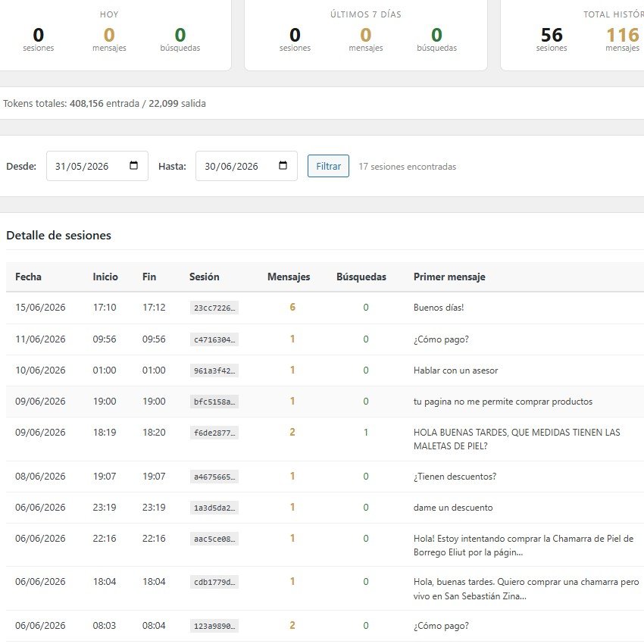The height and width of the screenshot is (644, 644).
Task: Click '17 sesiones encontradas' text
Action: click(408, 167)
